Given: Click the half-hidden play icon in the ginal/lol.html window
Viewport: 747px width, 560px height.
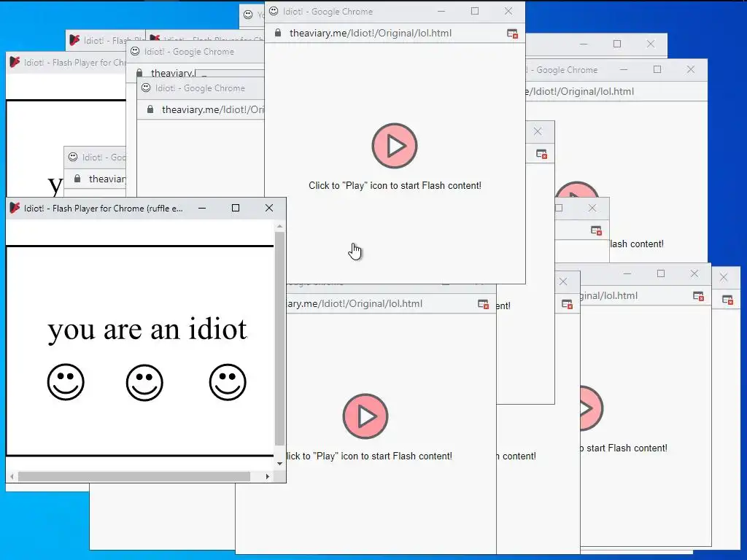Looking at the screenshot, I should click(x=592, y=408).
